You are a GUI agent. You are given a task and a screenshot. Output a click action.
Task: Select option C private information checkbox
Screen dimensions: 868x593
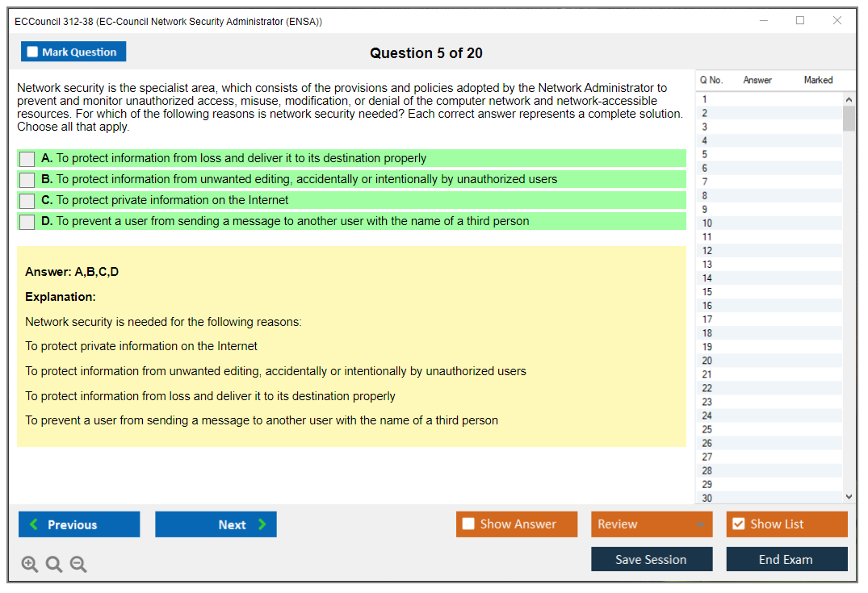click(27, 201)
